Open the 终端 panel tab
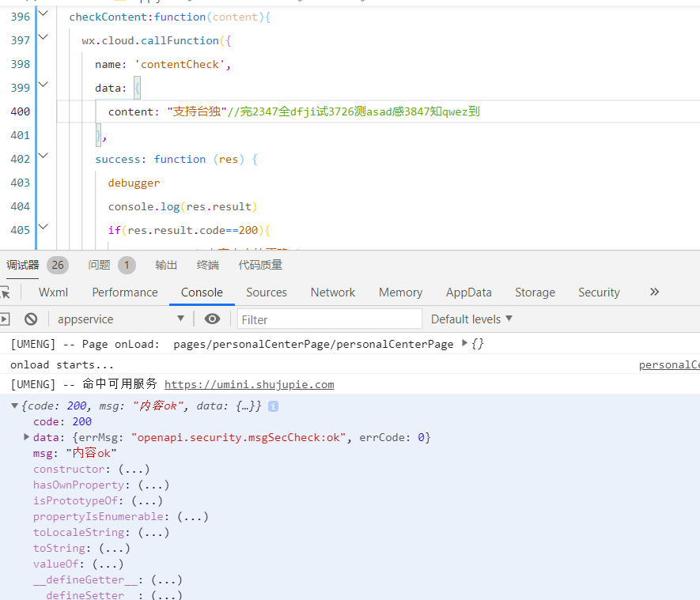 (x=207, y=265)
